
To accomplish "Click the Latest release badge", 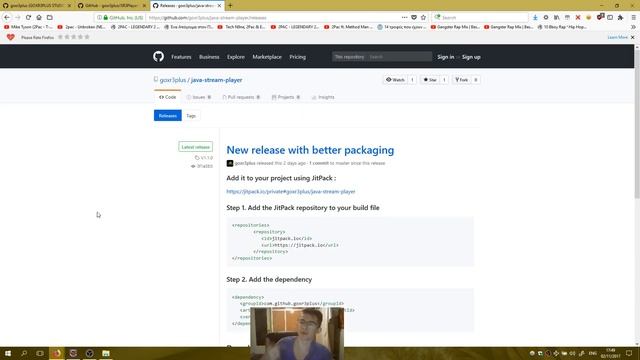I will (196, 147).
